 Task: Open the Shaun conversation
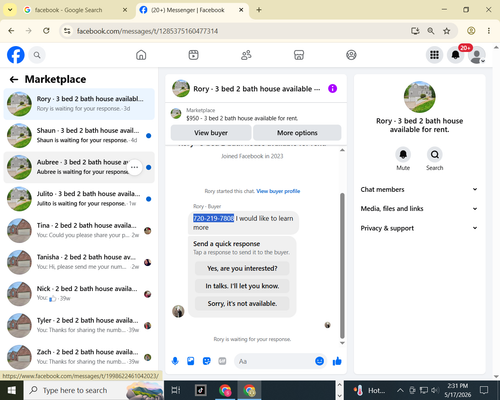click(79, 135)
